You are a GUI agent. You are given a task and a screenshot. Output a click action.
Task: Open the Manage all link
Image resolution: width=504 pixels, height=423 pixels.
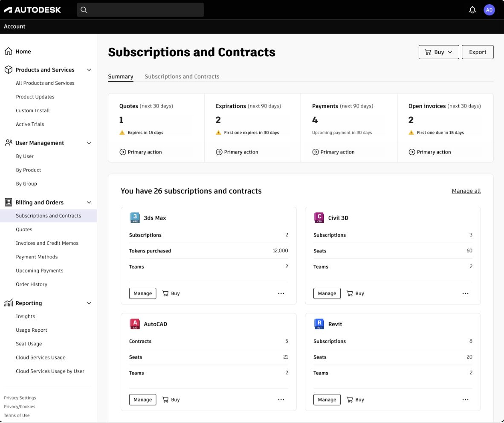pyautogui.click(x=466, y=191)
